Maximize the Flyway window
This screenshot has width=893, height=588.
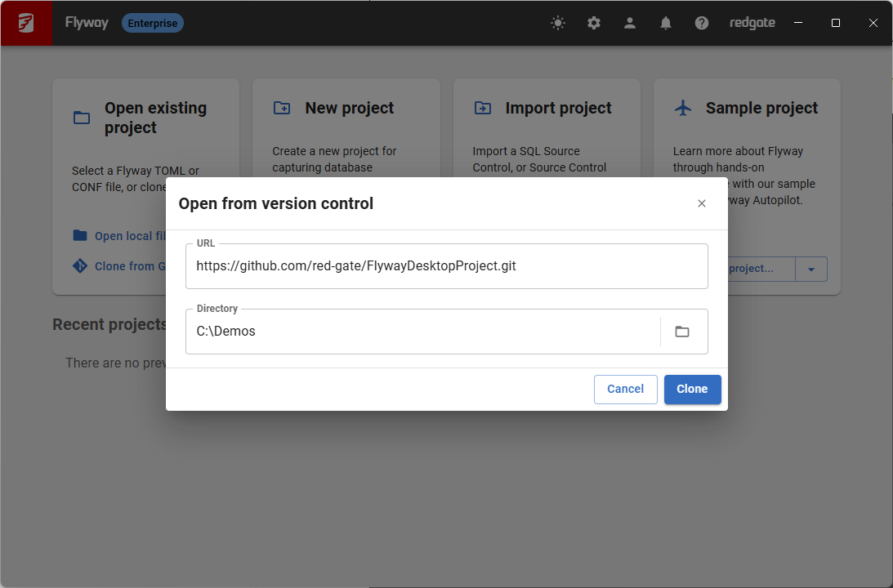click(x=836, y=23)
